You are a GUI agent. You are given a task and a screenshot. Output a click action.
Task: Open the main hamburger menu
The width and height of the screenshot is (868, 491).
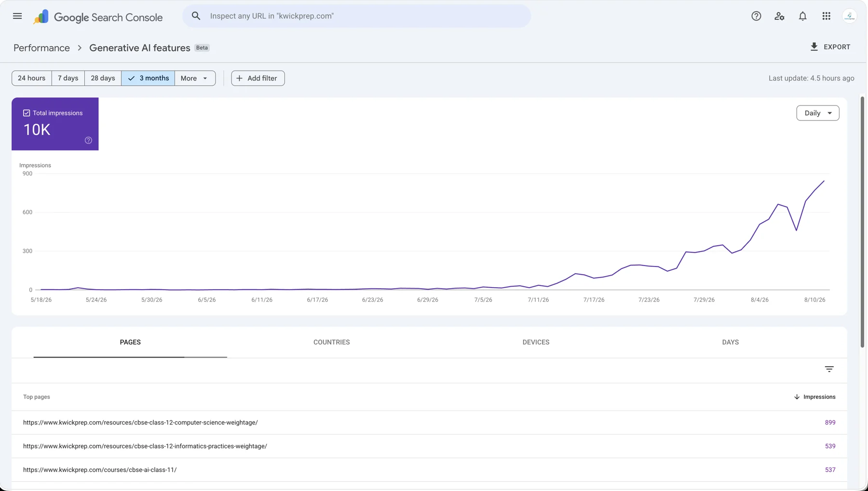17,16
